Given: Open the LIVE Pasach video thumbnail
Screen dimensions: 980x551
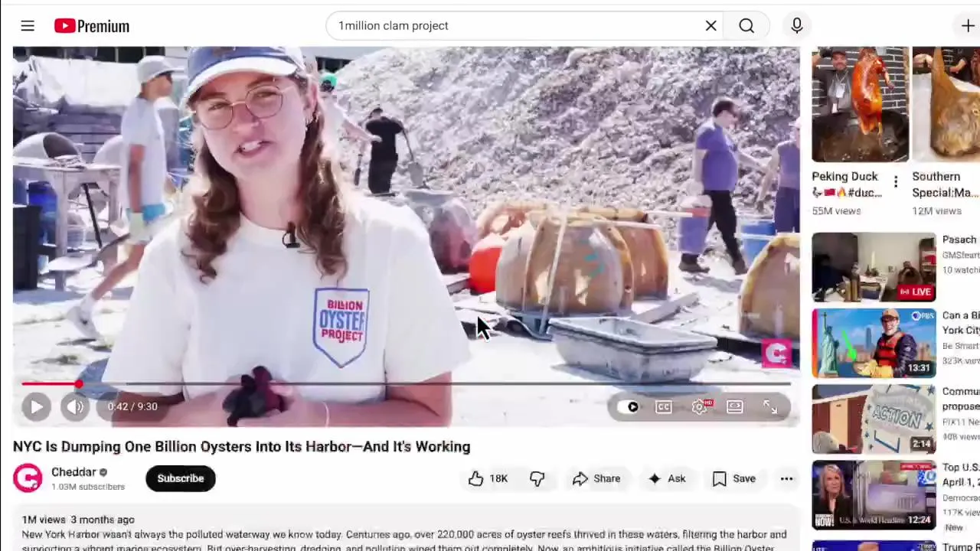Looking at the screenshot, I should (x=874, y=267).
